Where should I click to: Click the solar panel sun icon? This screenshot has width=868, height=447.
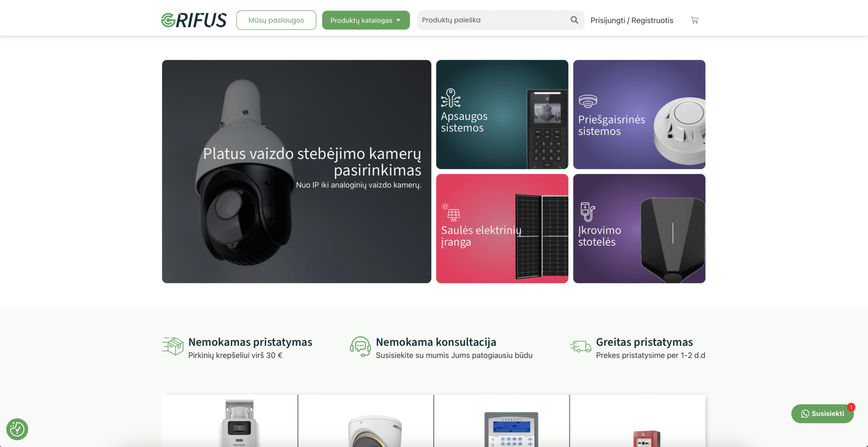coord(451,212)
